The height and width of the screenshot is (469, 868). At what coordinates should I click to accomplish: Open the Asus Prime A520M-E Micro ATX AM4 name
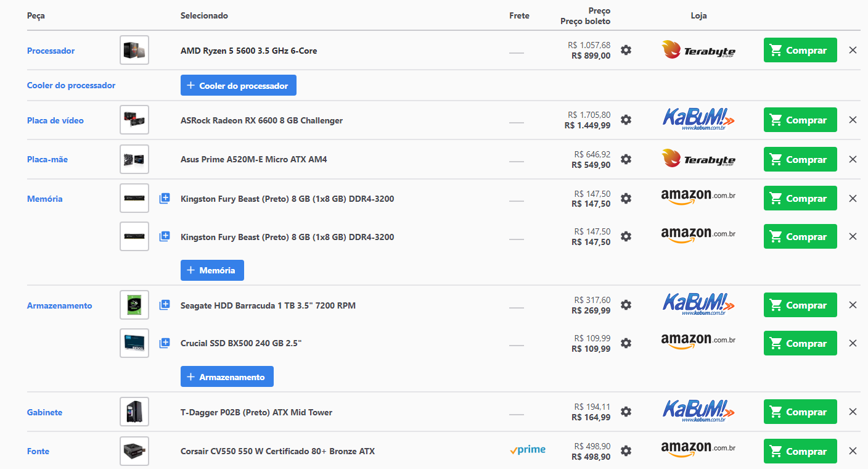coord(254,159)
